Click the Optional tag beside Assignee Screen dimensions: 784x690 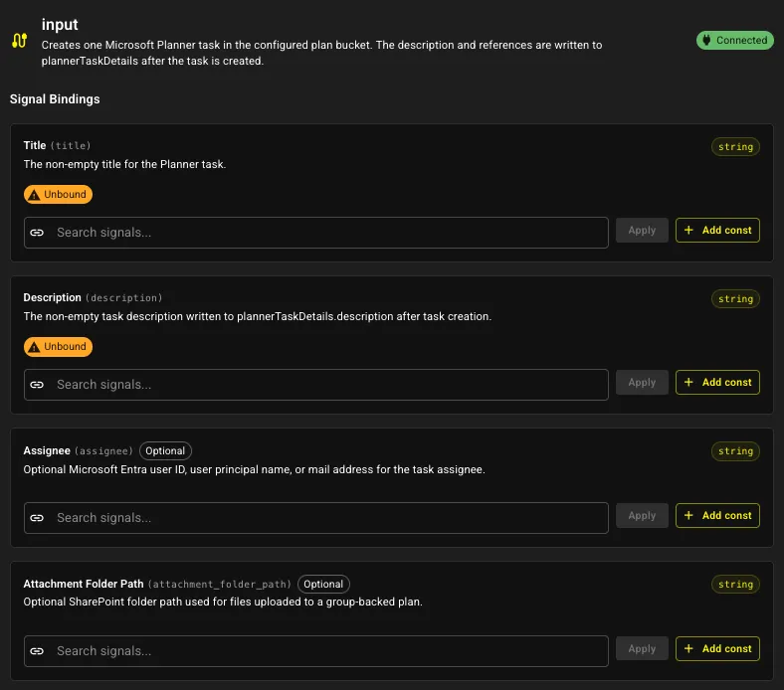pos(165,450)
